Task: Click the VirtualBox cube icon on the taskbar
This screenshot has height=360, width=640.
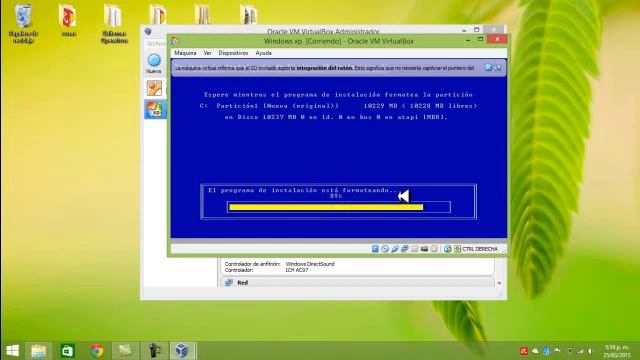Action: (182, 351)
